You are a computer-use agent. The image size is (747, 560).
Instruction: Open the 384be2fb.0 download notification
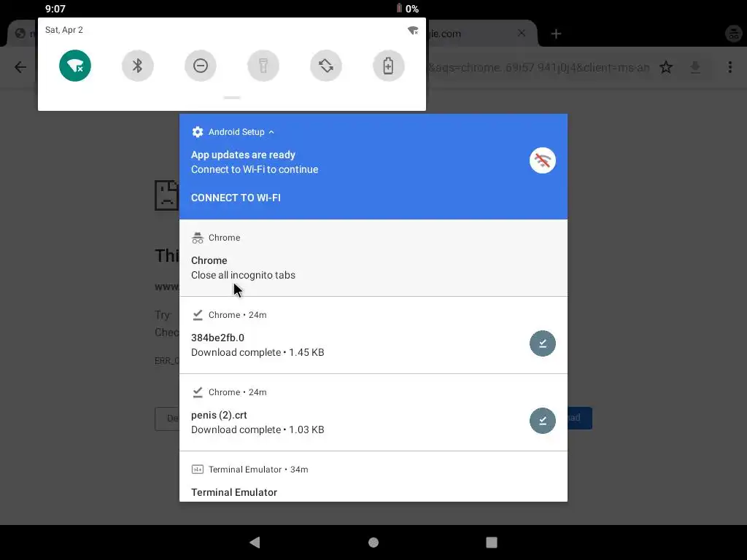(373, 335)
